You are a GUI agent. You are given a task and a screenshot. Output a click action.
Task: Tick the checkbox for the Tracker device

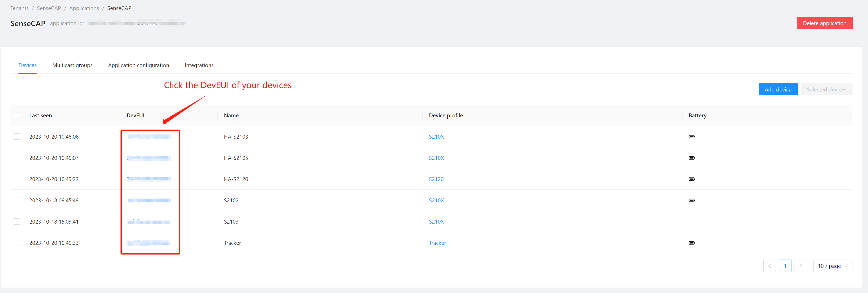(17, 242)
